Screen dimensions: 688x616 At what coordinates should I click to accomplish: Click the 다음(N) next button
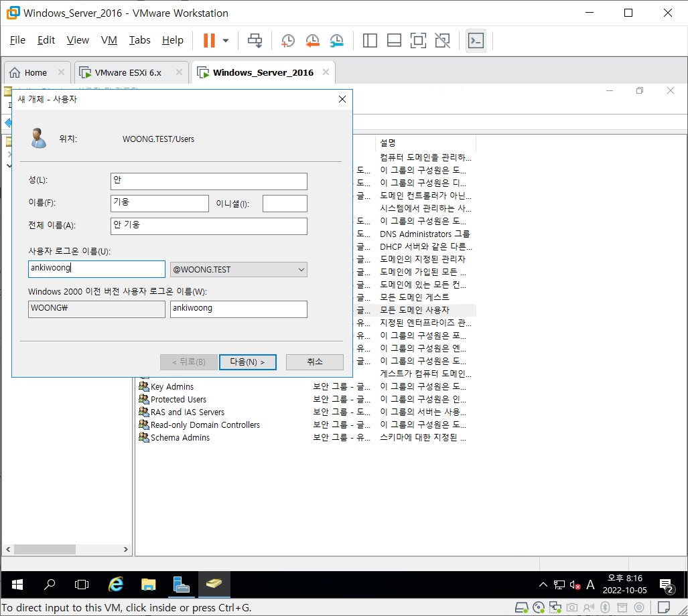(248, 362)
